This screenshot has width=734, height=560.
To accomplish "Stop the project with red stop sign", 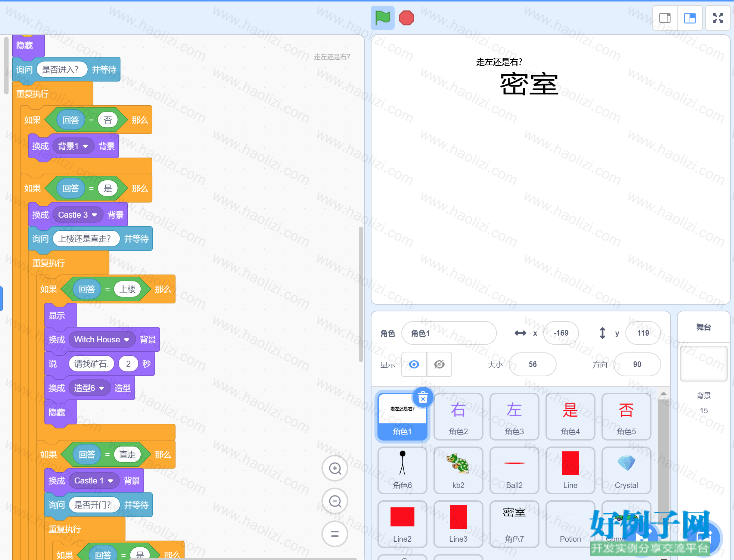I will [406, 18].
